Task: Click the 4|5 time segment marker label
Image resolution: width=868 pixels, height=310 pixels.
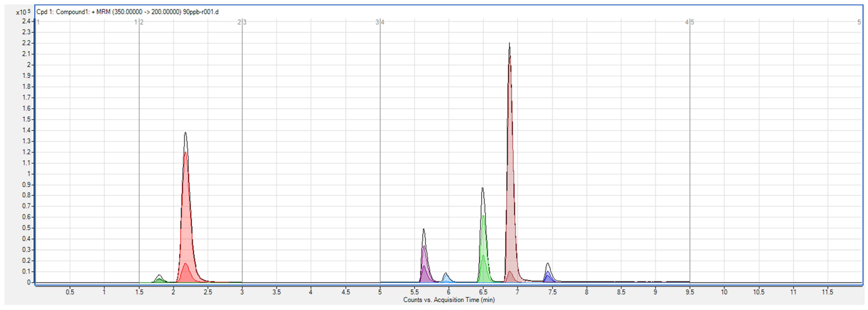Action: pyautogui.click(x=689, y=22)
